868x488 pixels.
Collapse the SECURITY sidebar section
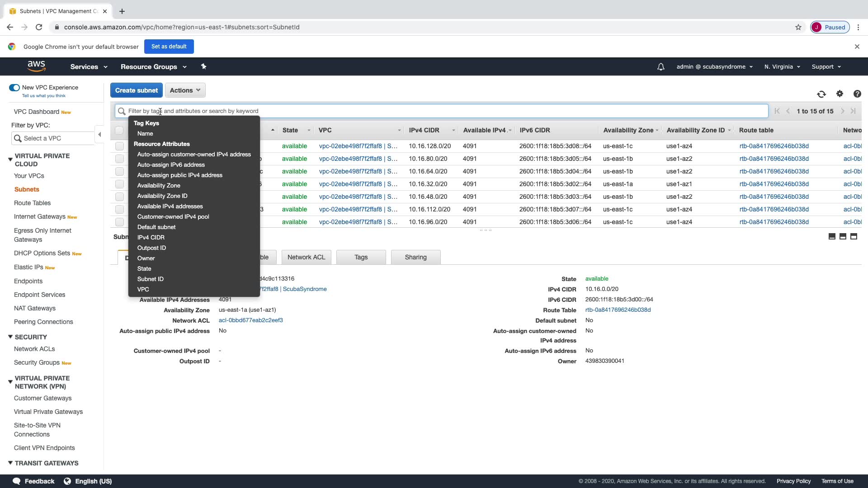click(10, 337)
